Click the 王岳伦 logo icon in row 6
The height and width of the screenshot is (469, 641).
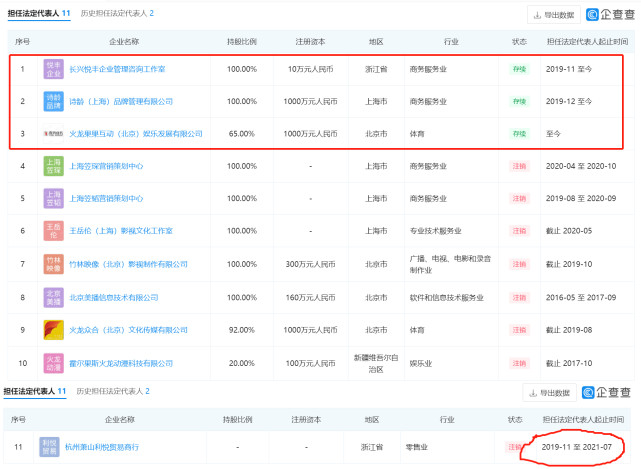tap(54, 231)
